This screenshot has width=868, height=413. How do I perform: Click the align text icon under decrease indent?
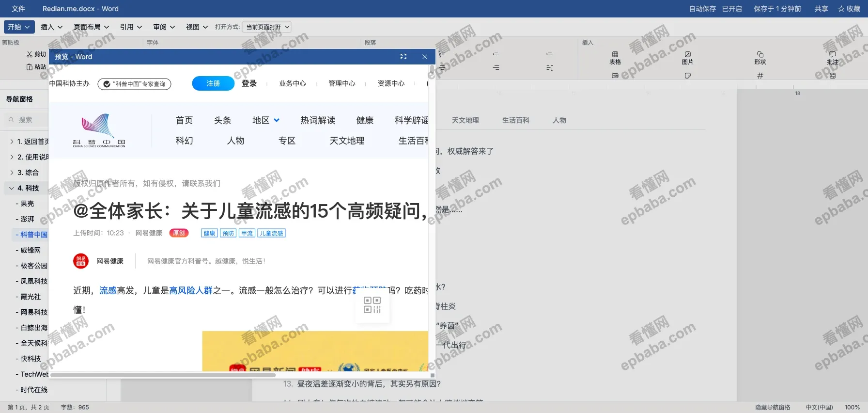(x=496, y=68)
